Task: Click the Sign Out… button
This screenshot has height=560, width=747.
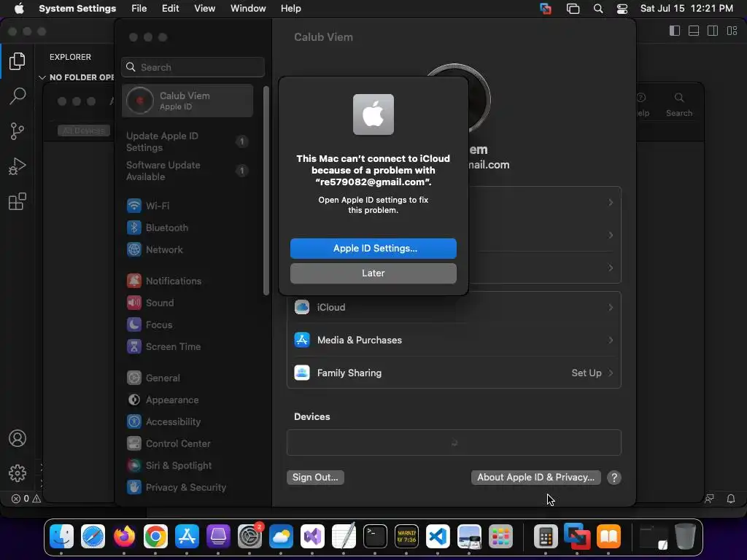Action: click(x=315, y=478)
